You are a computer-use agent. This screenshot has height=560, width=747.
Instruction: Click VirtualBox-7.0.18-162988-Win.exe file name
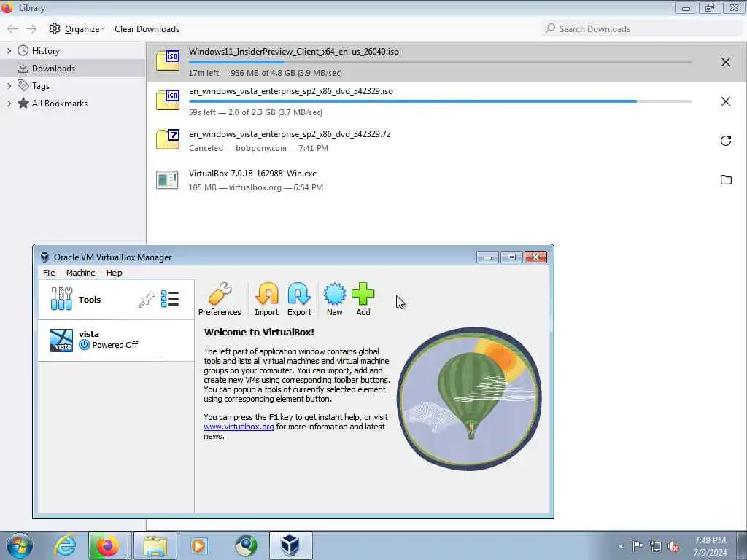pyautogui.click(x=252, y=174)
